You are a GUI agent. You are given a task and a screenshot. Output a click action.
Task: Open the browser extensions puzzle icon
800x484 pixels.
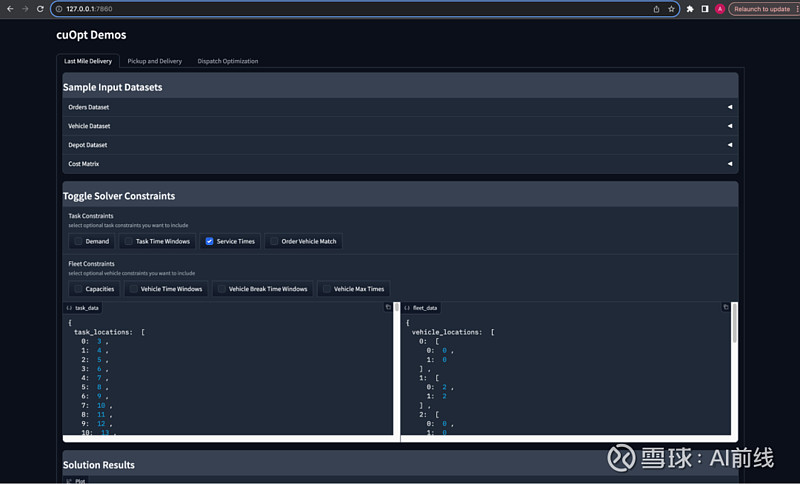(x=690, y=9)
